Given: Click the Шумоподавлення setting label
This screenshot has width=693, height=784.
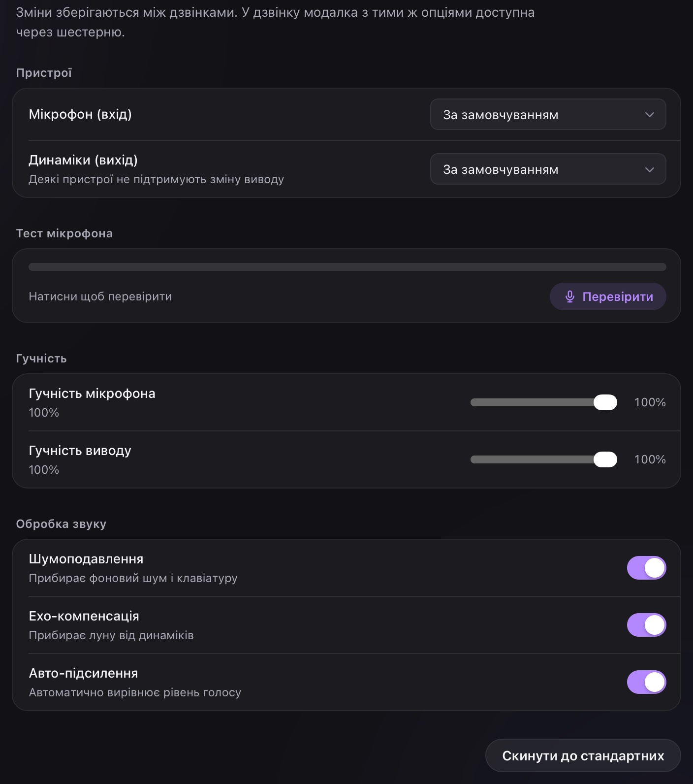Looking at the screenshot, I should tap(86, 559).
